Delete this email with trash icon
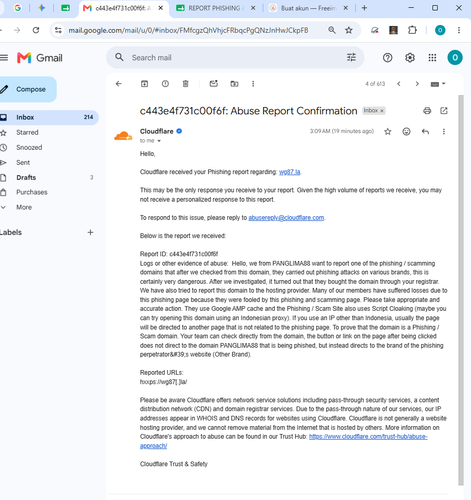 (x=186, y=84)
